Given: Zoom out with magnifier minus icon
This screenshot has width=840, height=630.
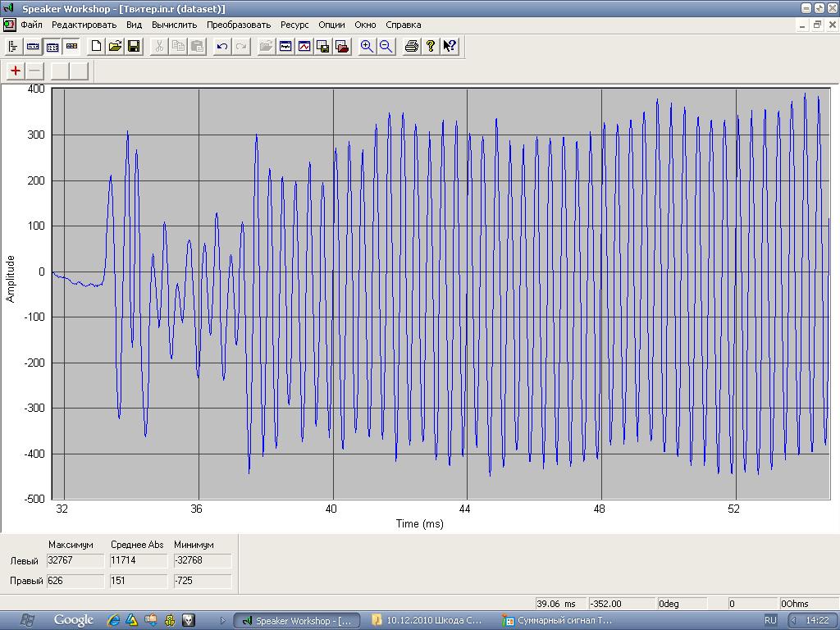Looking at the screenshot, I should (x=386, y=47).
